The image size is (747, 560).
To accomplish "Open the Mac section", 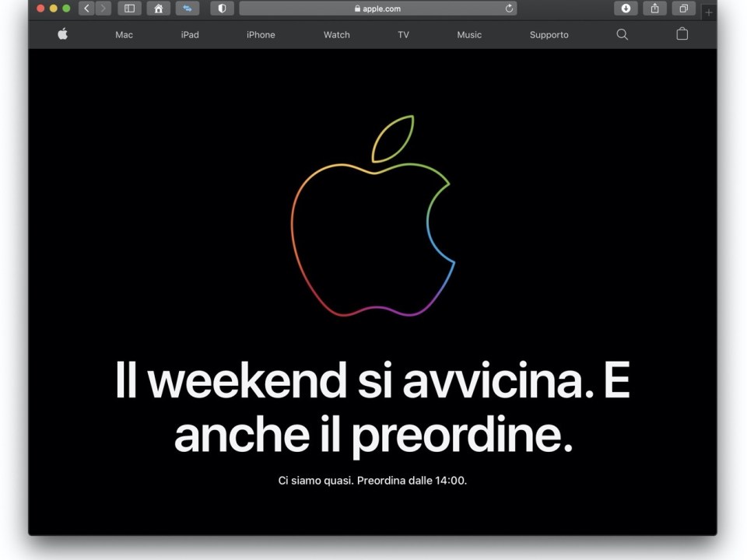I will pos(124,35).
